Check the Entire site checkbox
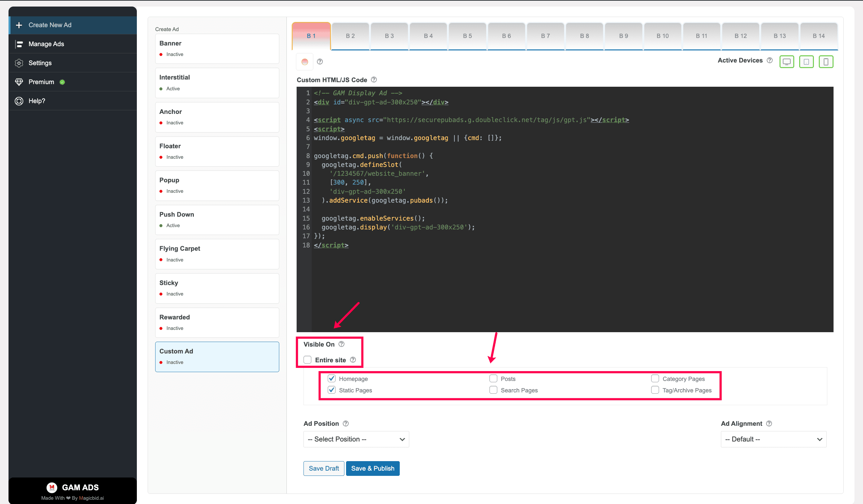Viewport: 863px width, 504px height. tap(307, 360)
